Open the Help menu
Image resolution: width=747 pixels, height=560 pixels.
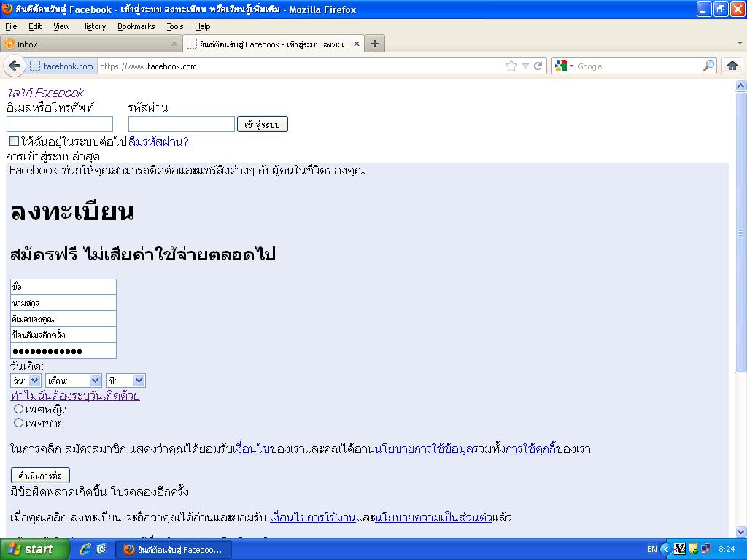203,26
